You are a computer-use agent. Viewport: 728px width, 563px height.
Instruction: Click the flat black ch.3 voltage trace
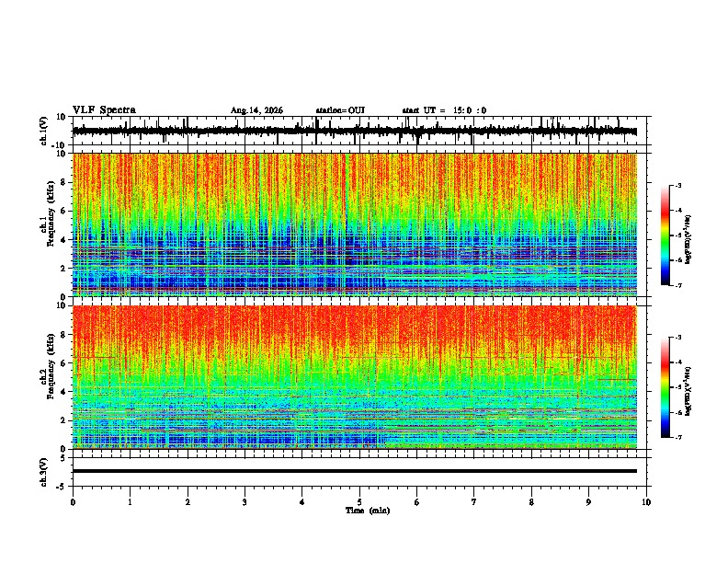click(355, 471)
